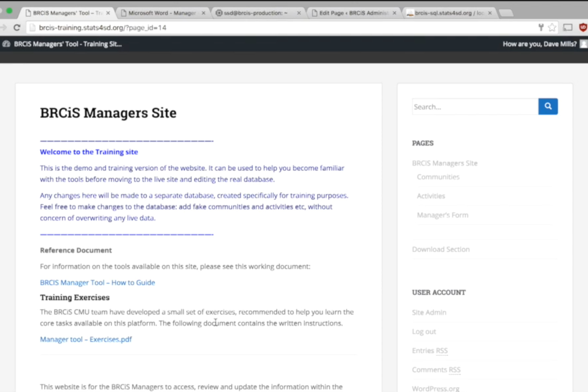Bookmark page with the star icon
The width and height of the screenshot is (588, 392).
552,27
